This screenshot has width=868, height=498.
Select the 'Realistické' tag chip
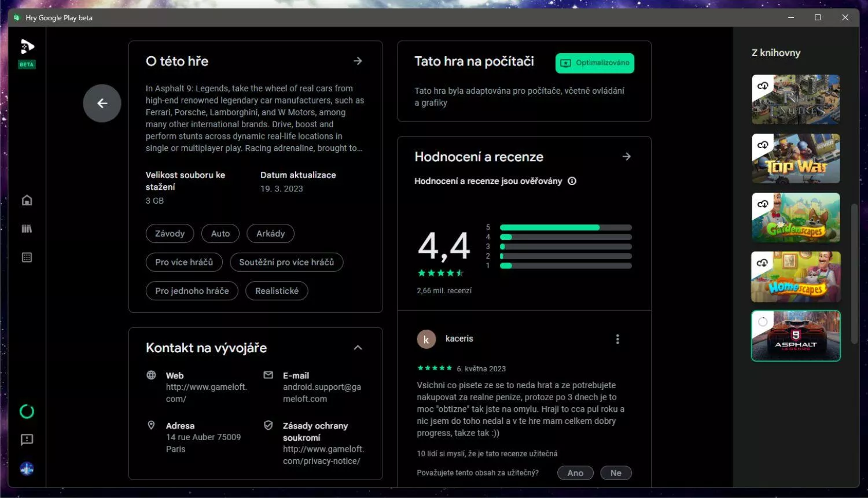[277, 291]
